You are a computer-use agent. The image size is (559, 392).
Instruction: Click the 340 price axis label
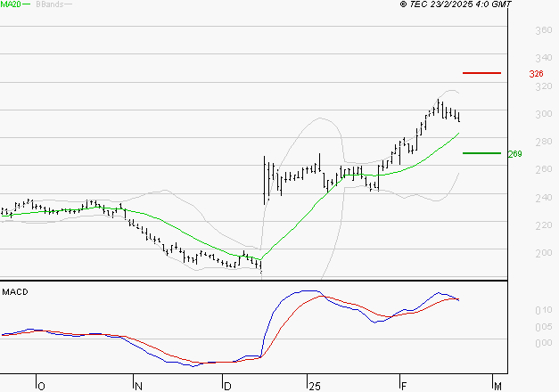[544, 58]
